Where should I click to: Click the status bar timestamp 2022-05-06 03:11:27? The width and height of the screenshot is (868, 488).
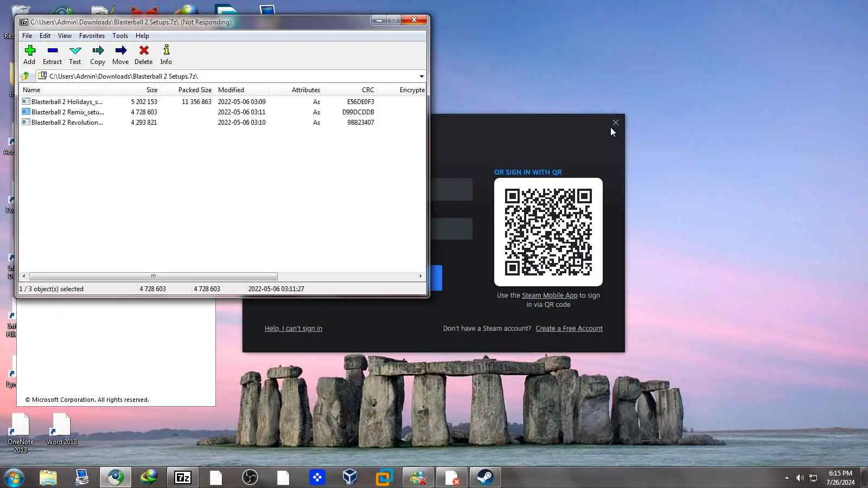[276, 289]
